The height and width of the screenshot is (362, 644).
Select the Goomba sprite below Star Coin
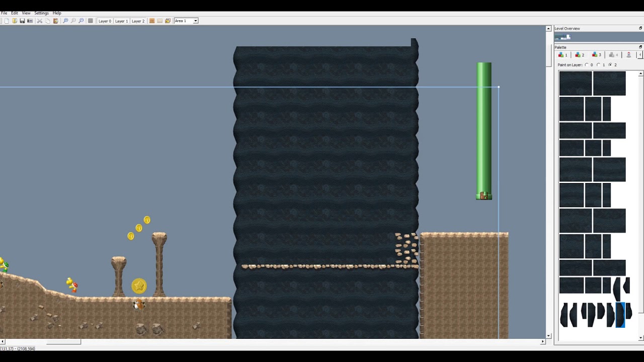point(139,304)
